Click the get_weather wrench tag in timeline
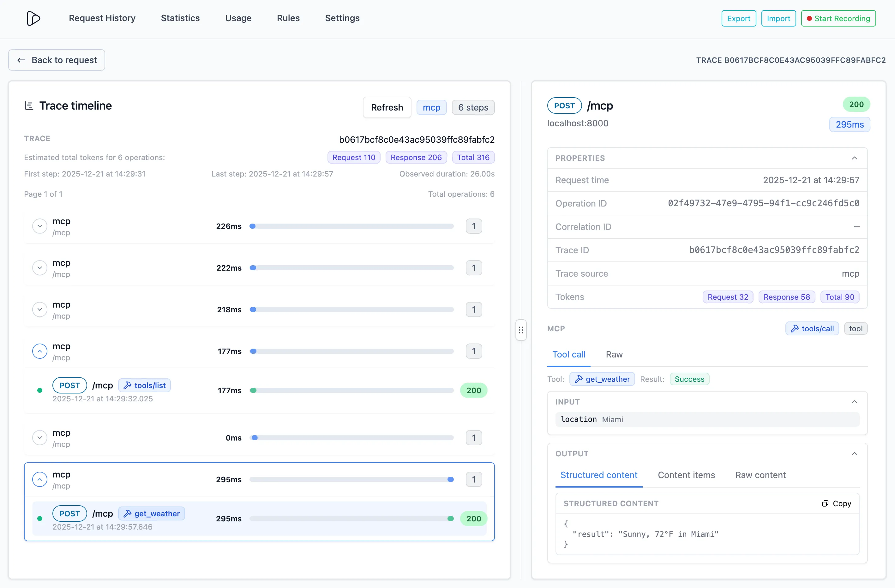This screenshot has width=895, height=588. tap(152, 513)
